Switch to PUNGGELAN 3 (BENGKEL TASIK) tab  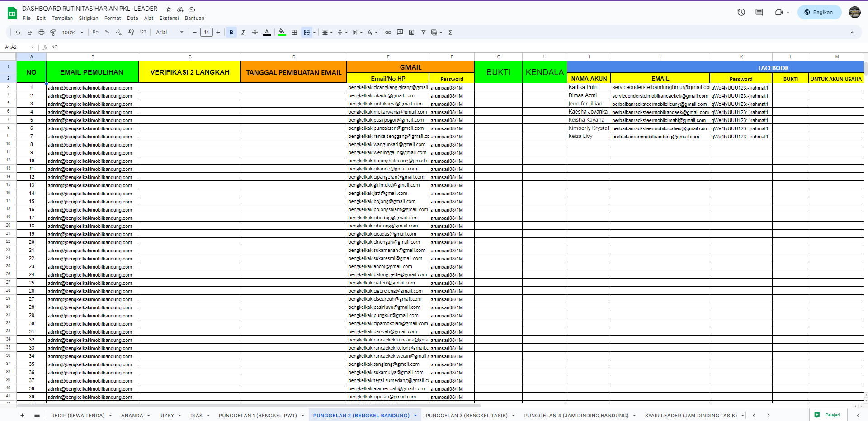click(x=470, y=415)
